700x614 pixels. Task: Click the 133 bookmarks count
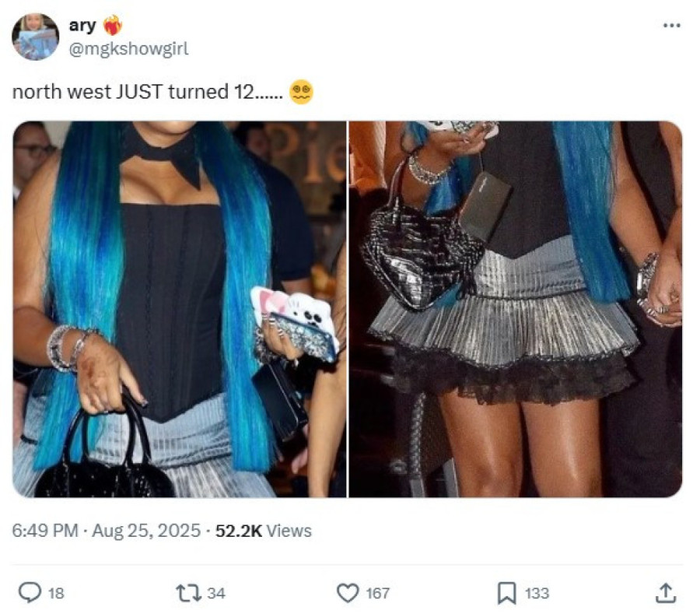click(537, 594)
